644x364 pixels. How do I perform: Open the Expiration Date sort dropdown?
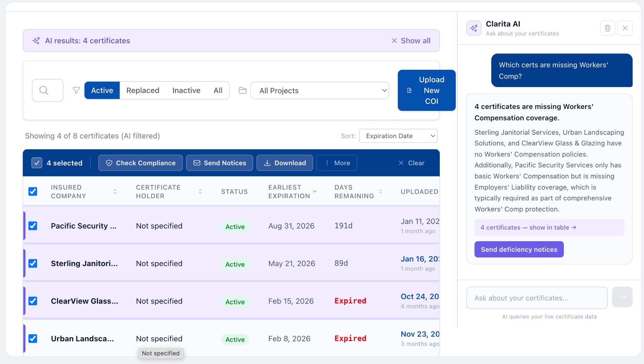click(x=398, y=136)
